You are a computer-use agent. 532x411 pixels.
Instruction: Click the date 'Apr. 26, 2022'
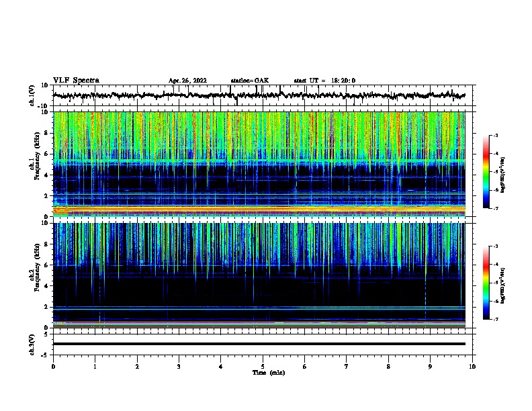click(187, 81)
